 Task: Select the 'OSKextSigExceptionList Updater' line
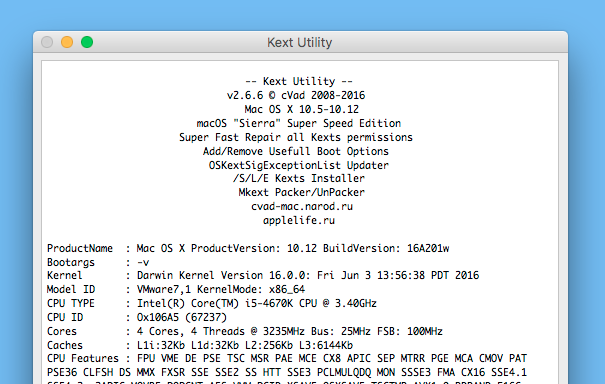click(x=299, y=165)
